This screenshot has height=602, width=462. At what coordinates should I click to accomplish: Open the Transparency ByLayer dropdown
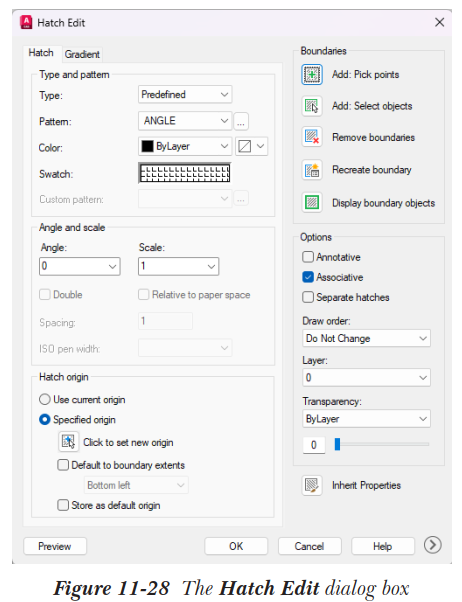366,419
